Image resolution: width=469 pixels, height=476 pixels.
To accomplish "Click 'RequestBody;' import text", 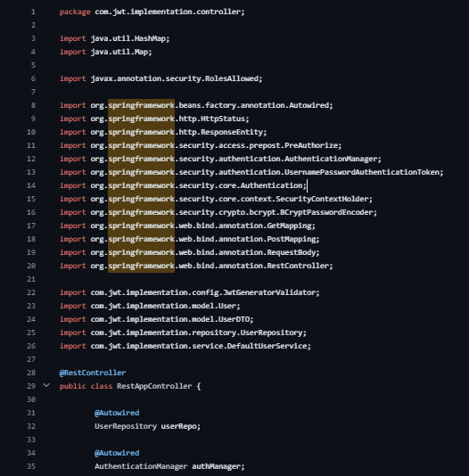I will pyautogui.click(x=293, y=252).
